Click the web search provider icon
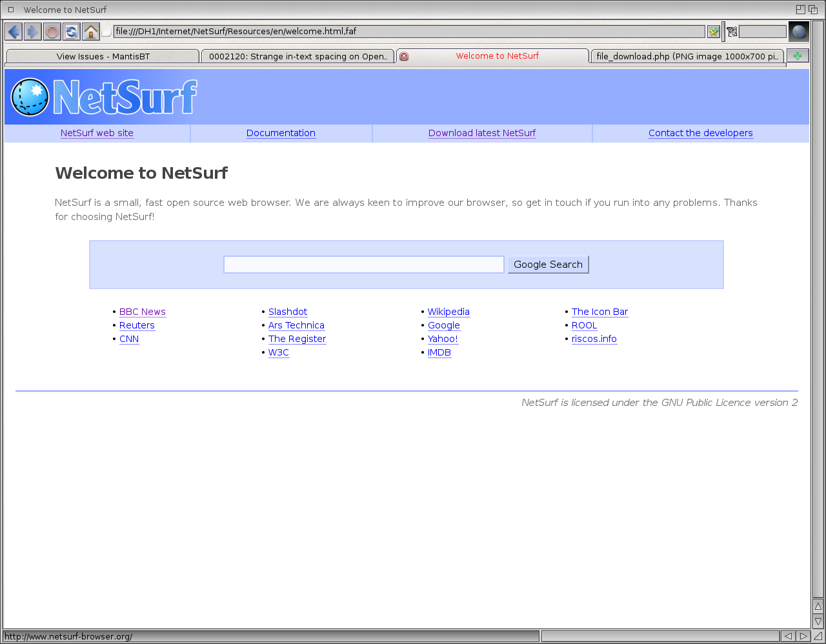Image resolution: width=826 pixels, height=644 pixels. point(731,32)
